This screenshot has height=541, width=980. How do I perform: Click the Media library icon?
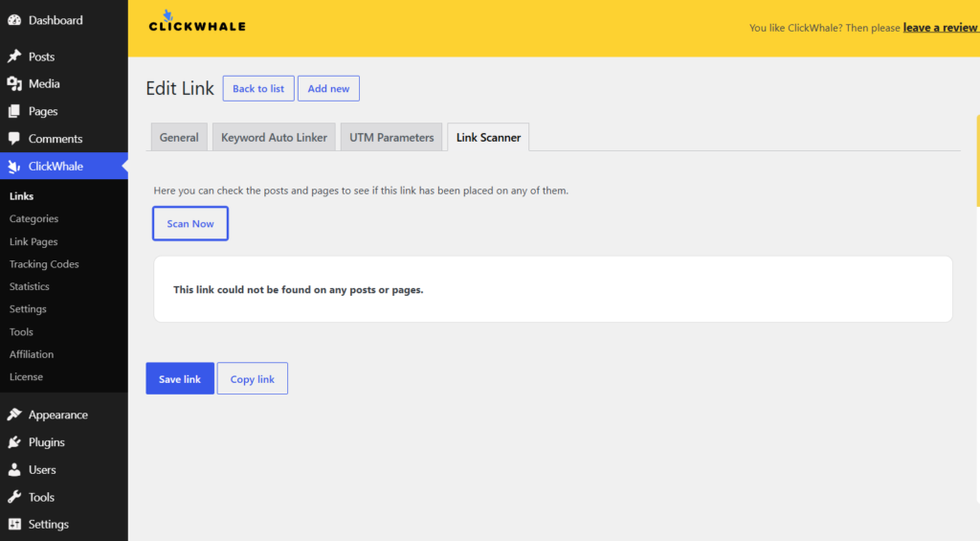[x=14, y=84]
